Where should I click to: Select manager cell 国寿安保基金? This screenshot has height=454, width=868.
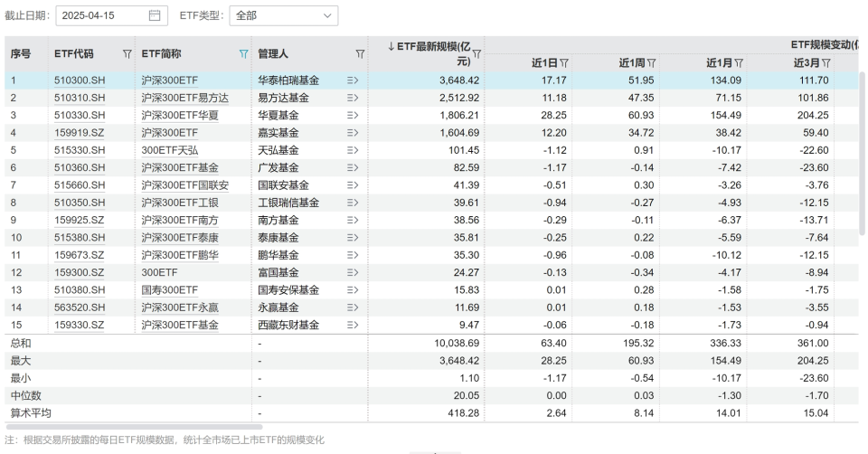(288, 290)
